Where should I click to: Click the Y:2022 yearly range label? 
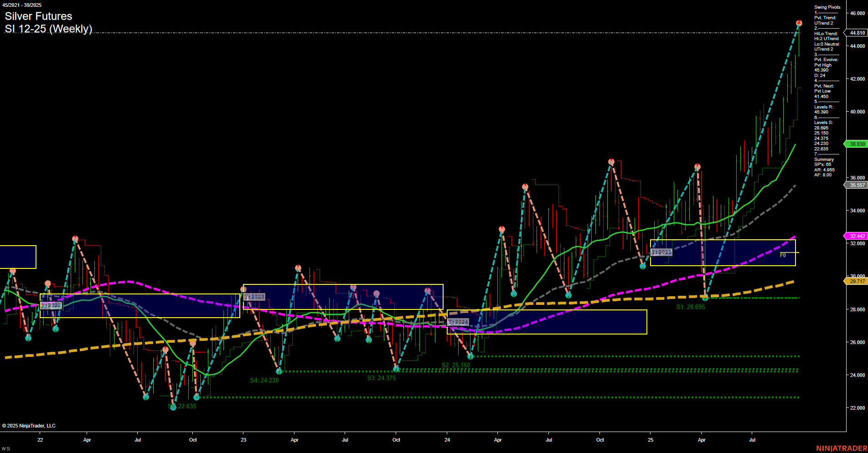51,305
